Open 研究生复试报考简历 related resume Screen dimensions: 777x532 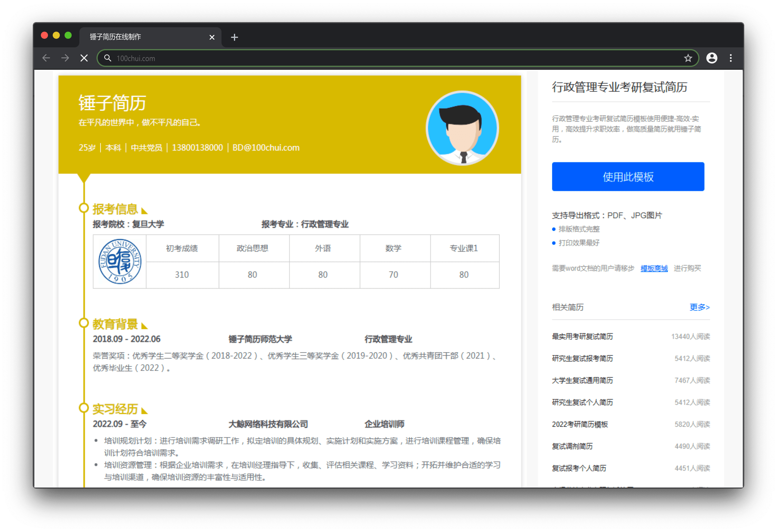[582, 358]
